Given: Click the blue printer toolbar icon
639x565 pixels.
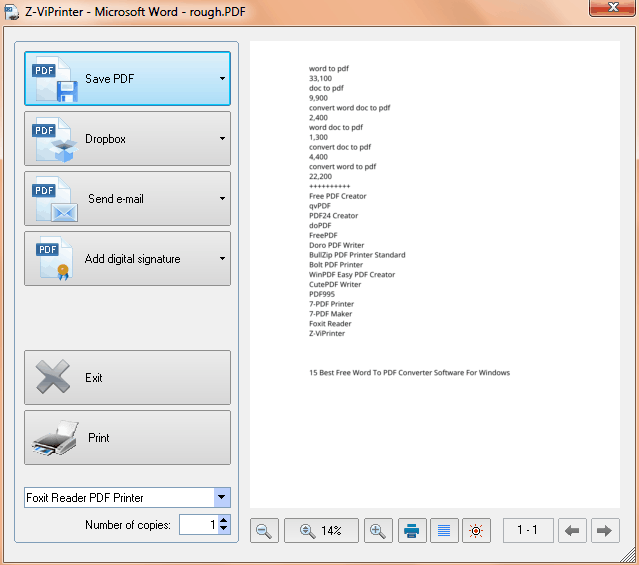Looking at the screenshot, I should 412,530.
